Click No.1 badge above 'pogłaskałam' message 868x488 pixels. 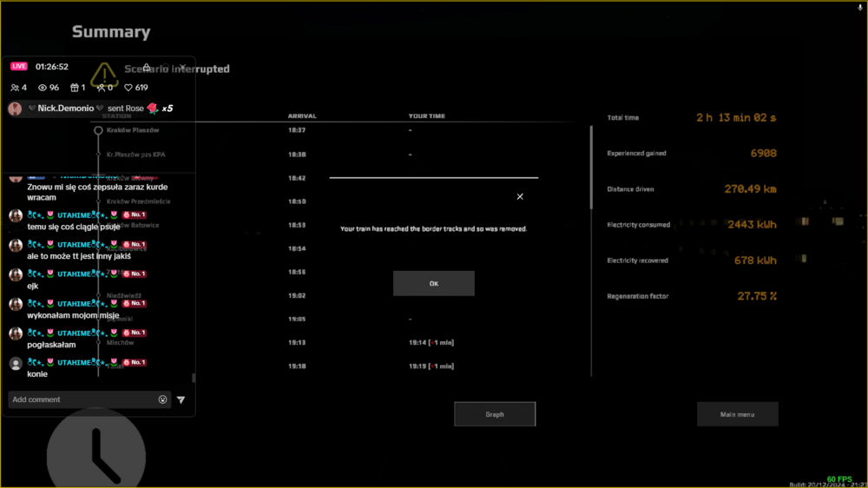click(135, 333)
